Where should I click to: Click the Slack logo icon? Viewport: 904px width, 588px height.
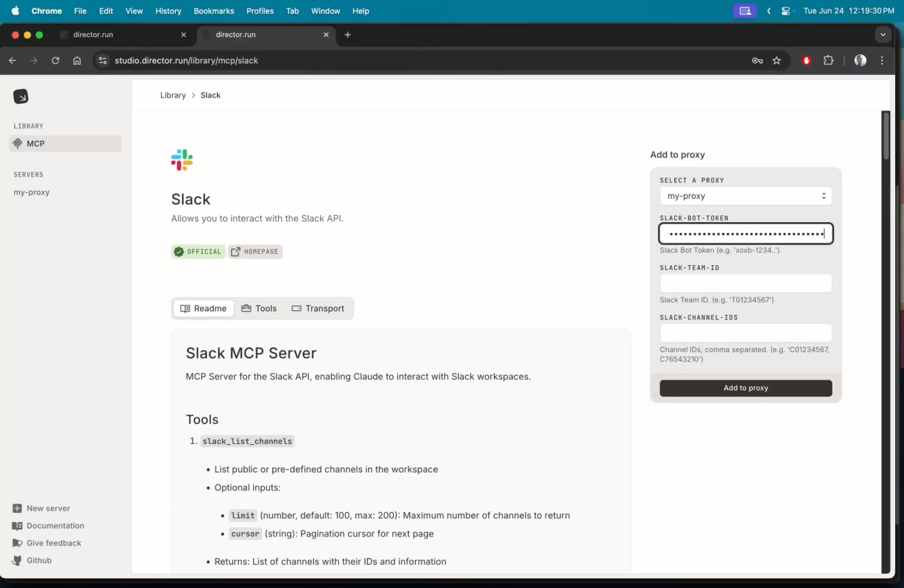click(x=182, y=160)
